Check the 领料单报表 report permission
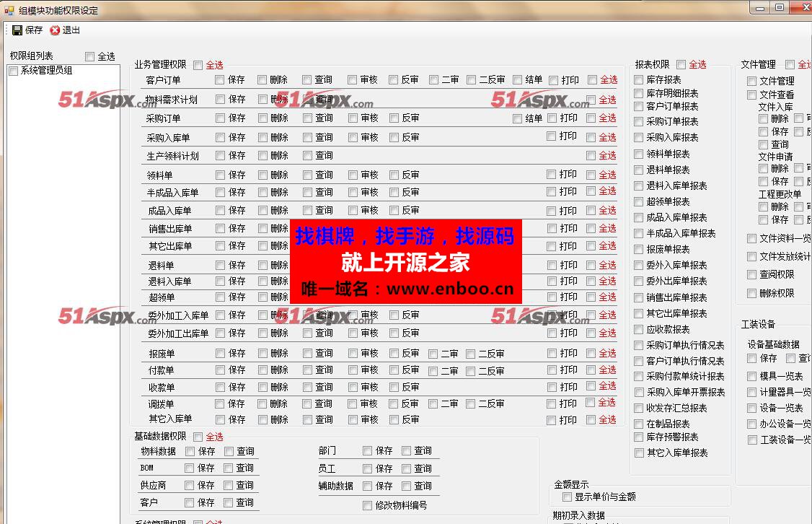The width and height of the screenshot is (812, 524). (639, 154)
